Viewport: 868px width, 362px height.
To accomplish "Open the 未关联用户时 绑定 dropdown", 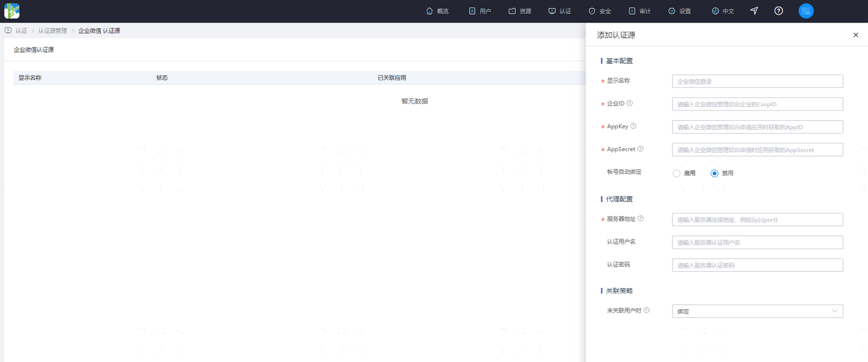I will (757, 311).
